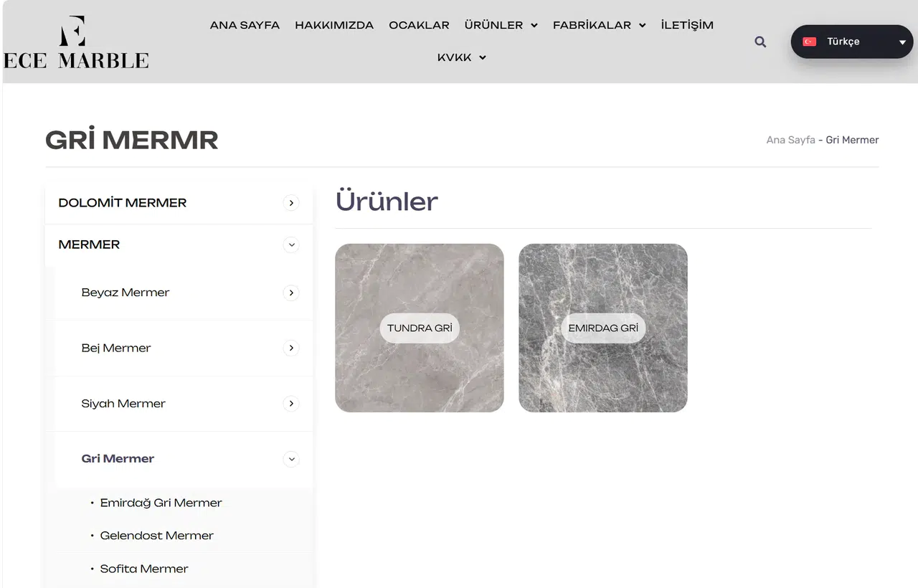918x588 pixels.
Task: Open the Tundra Gri marble thumbnail
Action: [420, 328]
